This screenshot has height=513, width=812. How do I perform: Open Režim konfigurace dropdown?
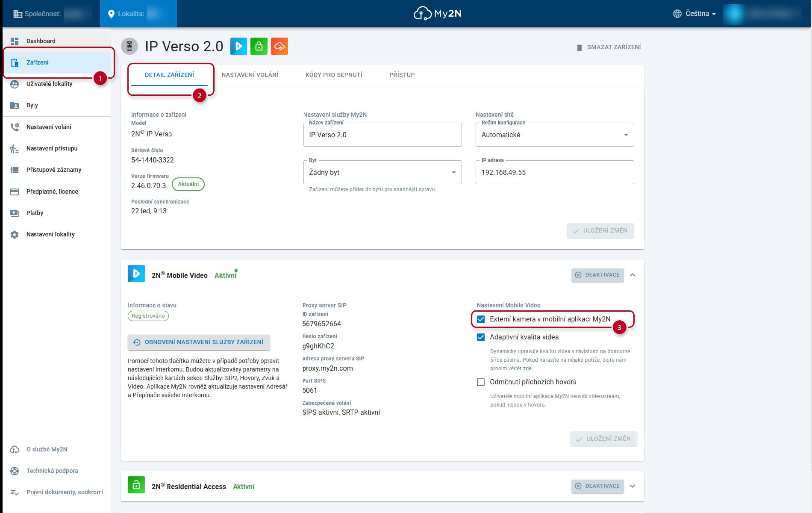(555, 135)
